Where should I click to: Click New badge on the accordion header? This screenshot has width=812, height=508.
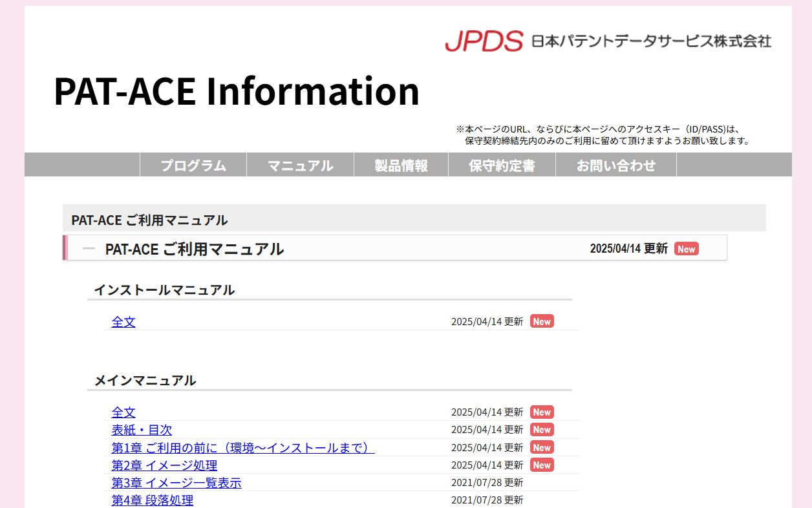687,249
